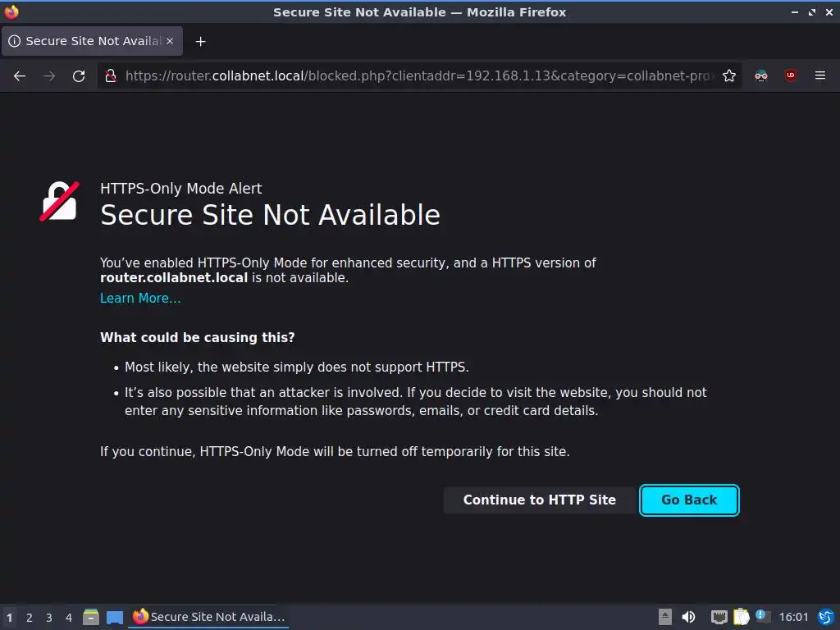Open a new tab with plus
This screenshot has width=840, height=630.
(x=200, y=41)
